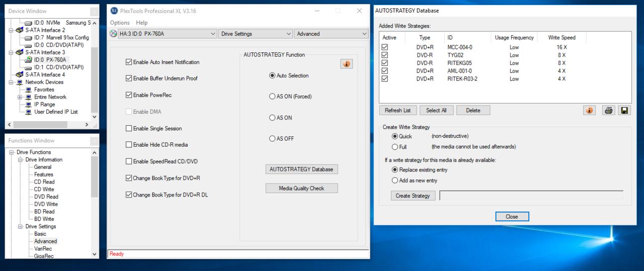Screen dimensions: 644x271
Task: Enable Single Session checkbox
Action: pos(129,129)
